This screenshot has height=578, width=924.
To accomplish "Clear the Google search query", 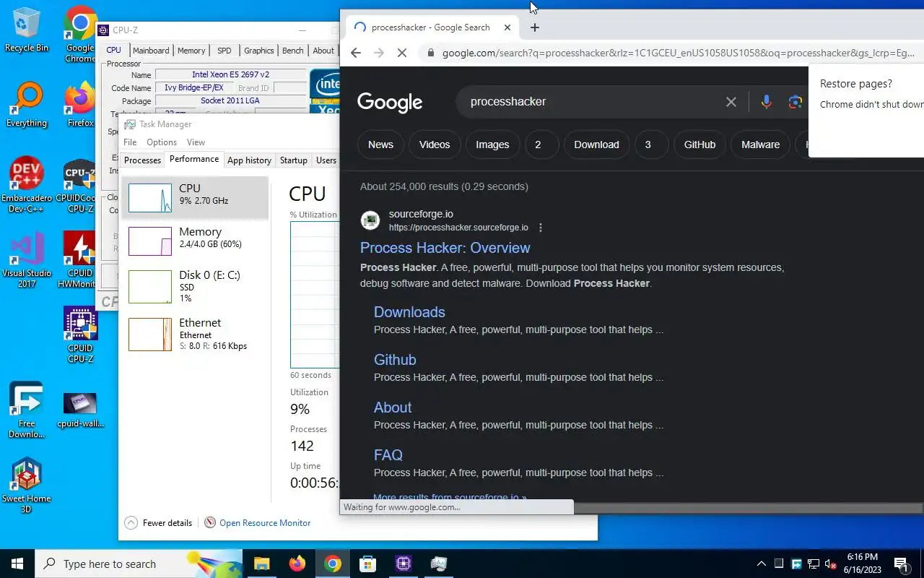I will (x=731, y=102).
